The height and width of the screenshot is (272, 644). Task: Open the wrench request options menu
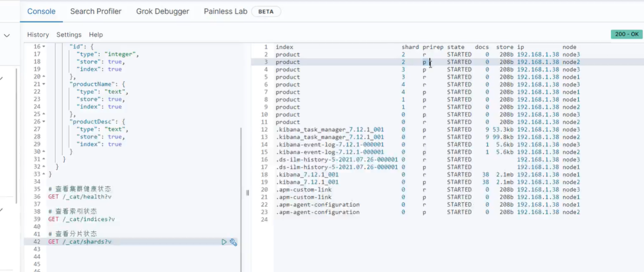coord(233,242)
